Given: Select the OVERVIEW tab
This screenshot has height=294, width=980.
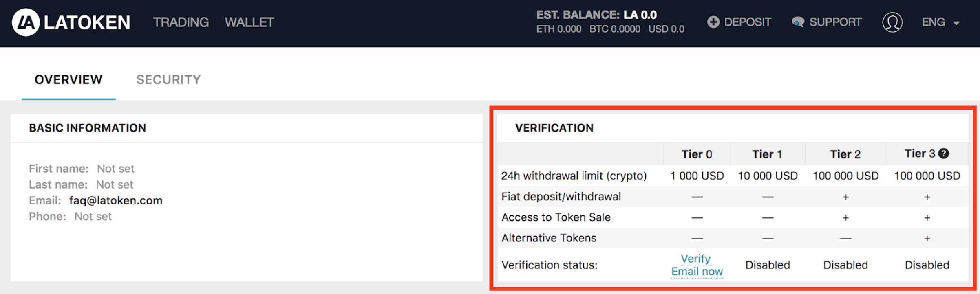Looking at the screenshot, I should click(68, 80).
